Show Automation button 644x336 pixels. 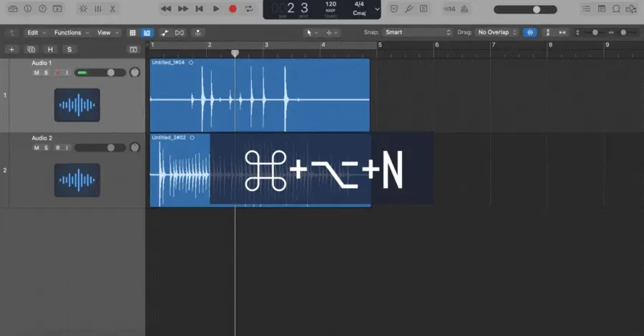pyautogui.click(x=165, y=33)
